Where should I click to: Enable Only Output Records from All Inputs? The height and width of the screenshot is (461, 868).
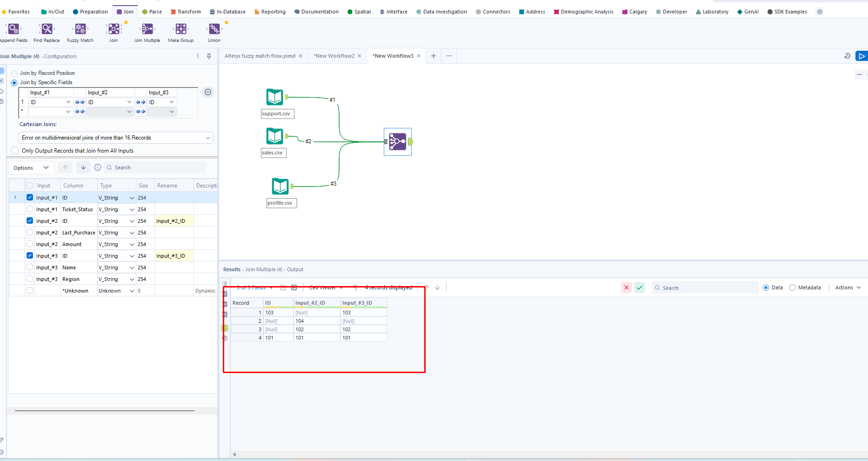coord(15,151)
